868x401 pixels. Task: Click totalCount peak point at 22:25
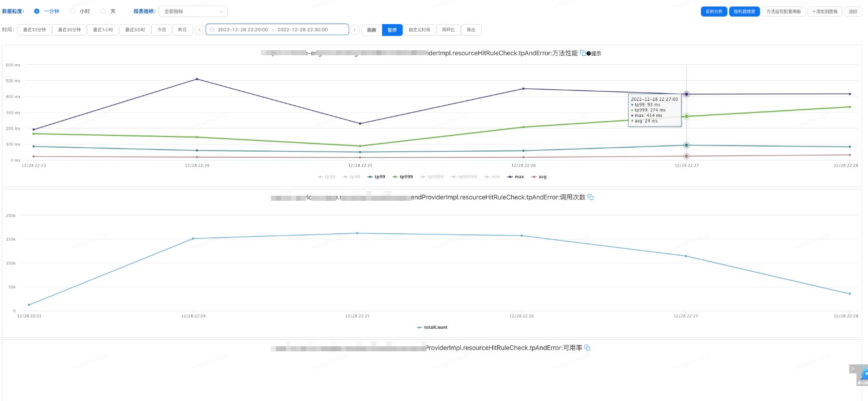357,233
